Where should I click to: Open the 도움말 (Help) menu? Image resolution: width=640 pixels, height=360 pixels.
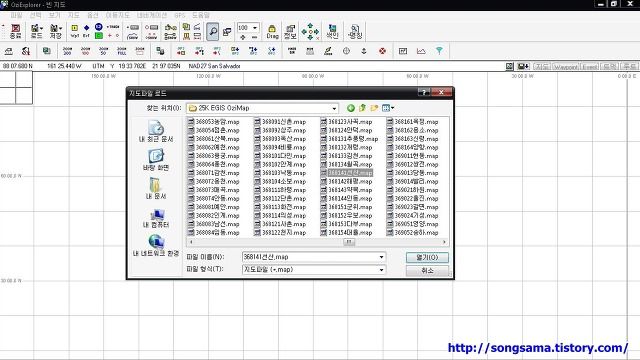click(201, 15)
